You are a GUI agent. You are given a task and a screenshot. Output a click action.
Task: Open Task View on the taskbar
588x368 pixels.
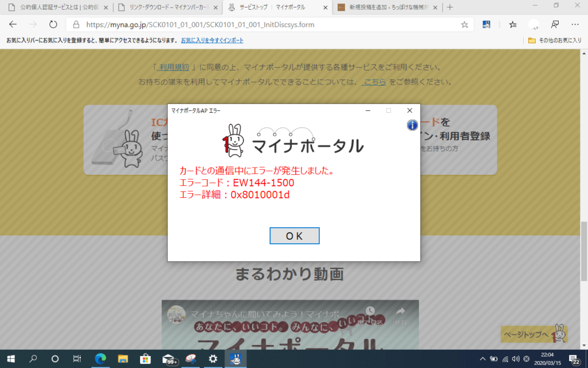(77, 359)
